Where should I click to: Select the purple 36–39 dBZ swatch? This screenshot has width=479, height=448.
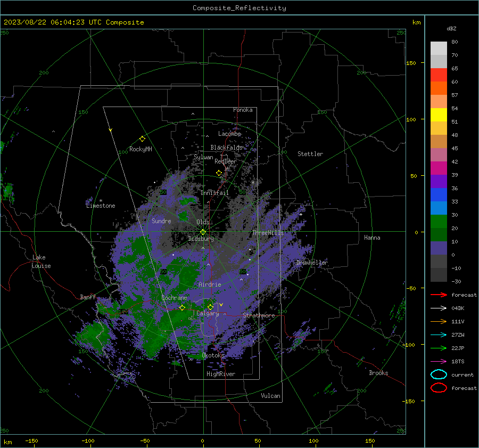click(x=439, y=182)
